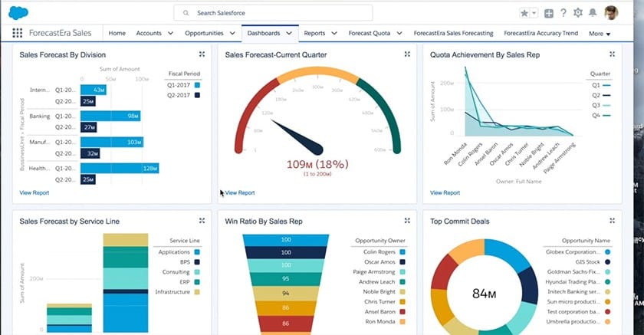Expand the Sales Forecast By Division chart

pos(202,54)
